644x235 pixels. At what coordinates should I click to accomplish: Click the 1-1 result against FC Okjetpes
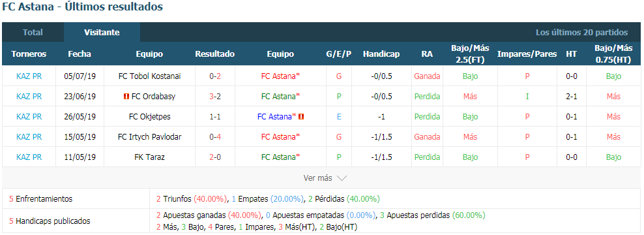pyautogui.click(x=215, y=117)
